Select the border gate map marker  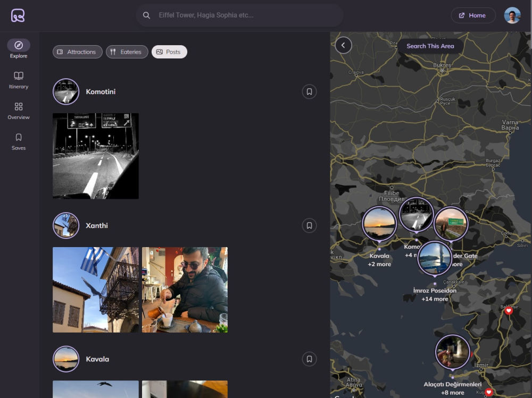(451, 224)
